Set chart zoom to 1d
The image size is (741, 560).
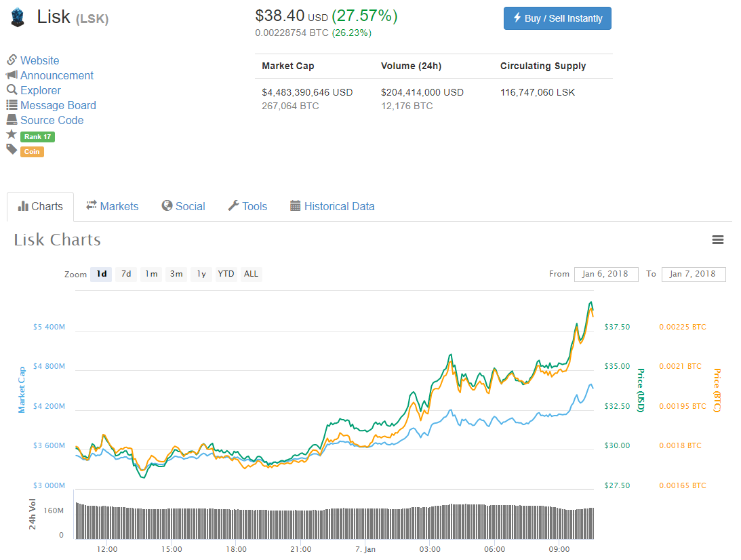102,274
